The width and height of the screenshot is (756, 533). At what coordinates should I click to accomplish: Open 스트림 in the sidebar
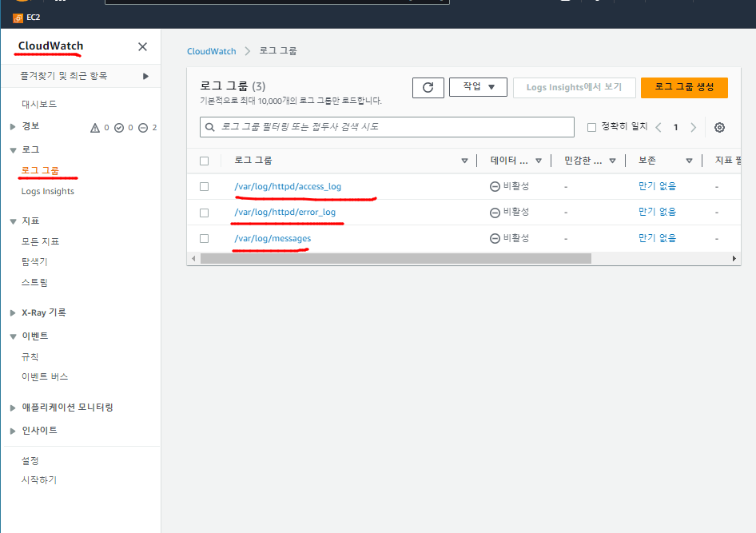[34, 282]
